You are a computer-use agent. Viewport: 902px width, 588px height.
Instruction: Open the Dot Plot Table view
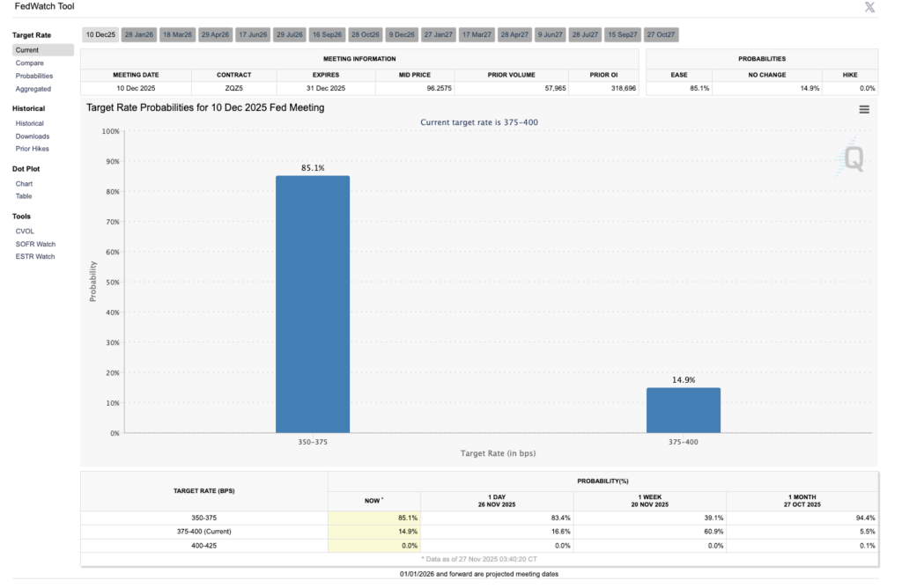tap(24, 196)
